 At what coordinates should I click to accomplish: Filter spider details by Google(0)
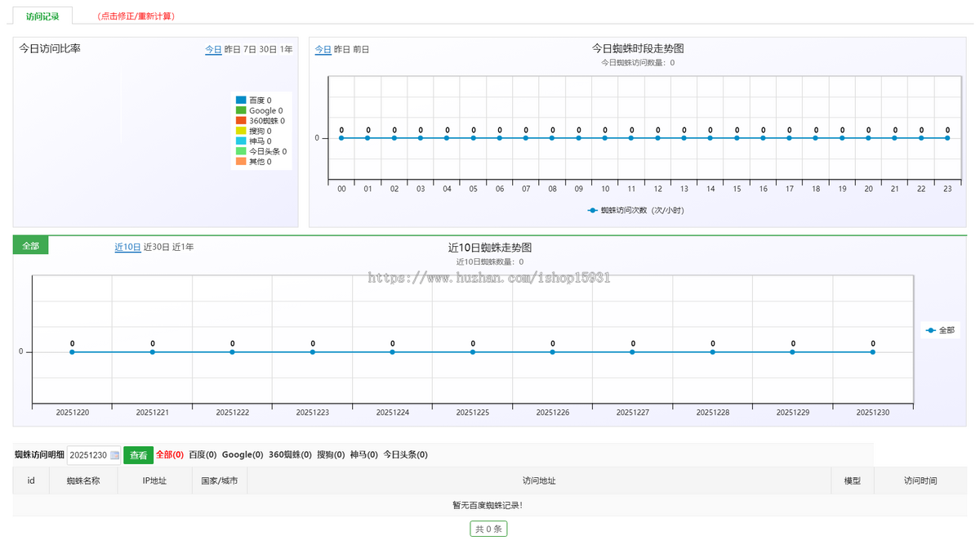[x=243, y=455]
